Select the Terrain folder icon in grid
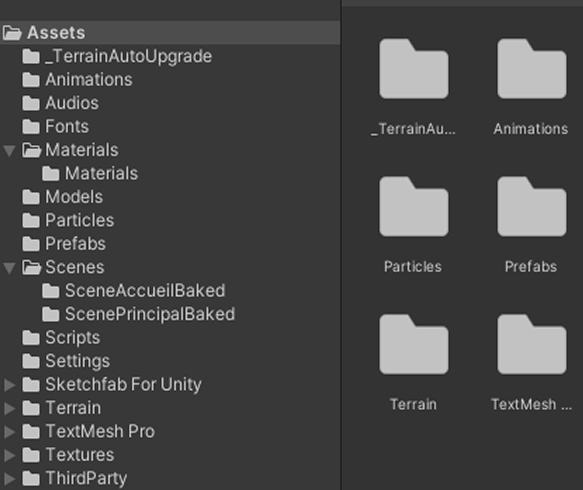The image size is (583, 490). [414, 344]
